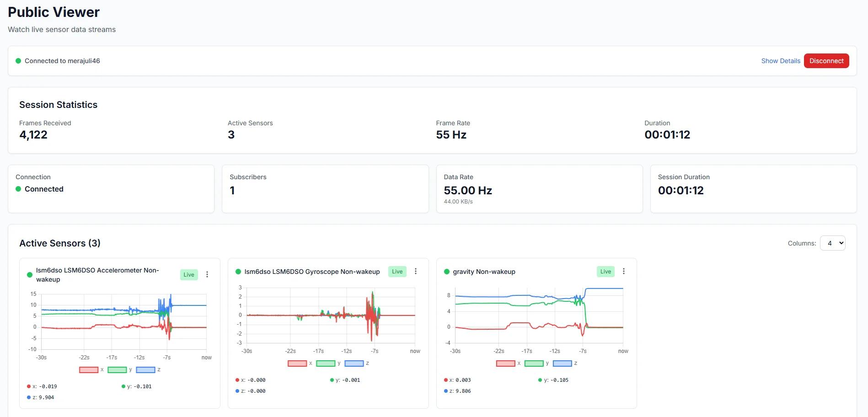The width and height of the screenshot is (868, 417).
Task: Toggle the z series in gravity legend
Action: (562, 364)
